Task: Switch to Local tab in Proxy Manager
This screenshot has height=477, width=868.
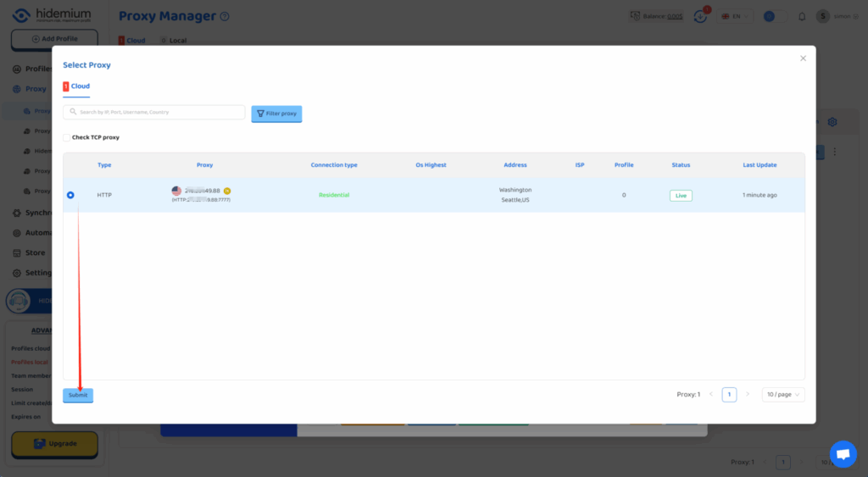Action: (x=173, y=41)
